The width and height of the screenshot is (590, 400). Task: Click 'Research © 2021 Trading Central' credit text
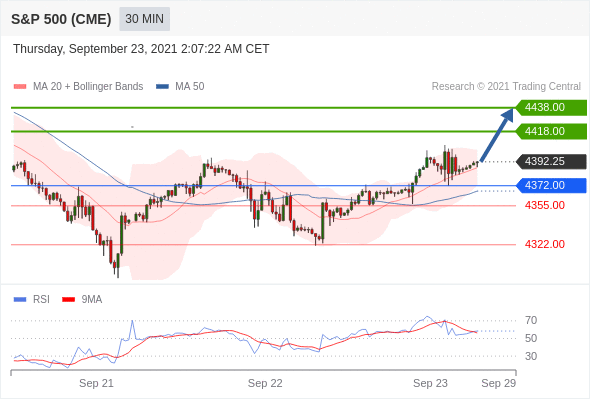tap(506, 87)
